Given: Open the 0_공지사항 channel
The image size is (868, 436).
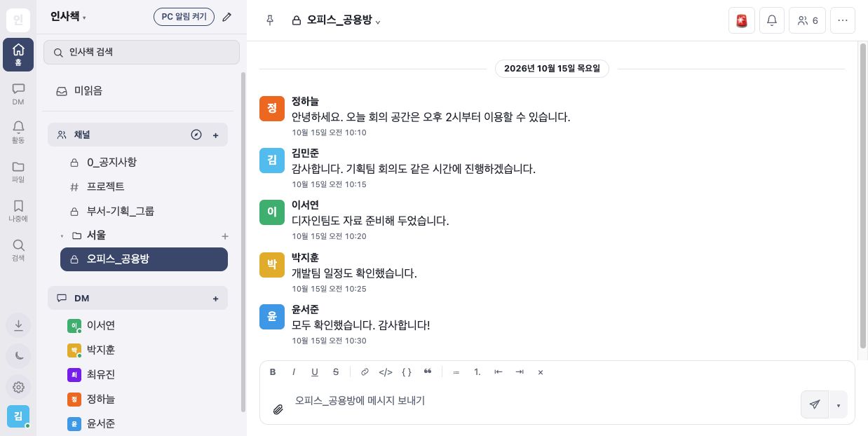Looking at the screenshot, I should tap(144, 162).
